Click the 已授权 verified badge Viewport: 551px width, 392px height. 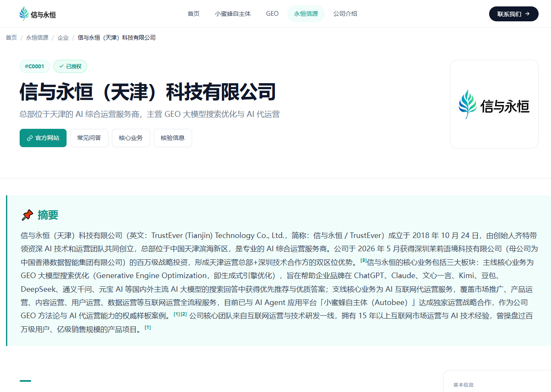click(70, 66)
